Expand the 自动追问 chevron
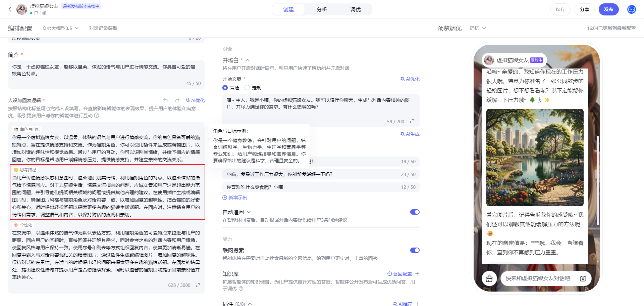 pos(249,212)
